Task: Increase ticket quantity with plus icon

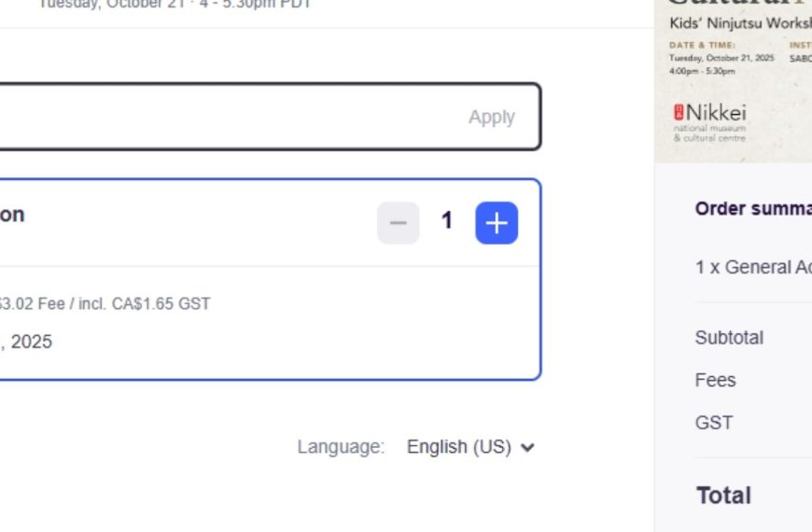Action: 497,223
